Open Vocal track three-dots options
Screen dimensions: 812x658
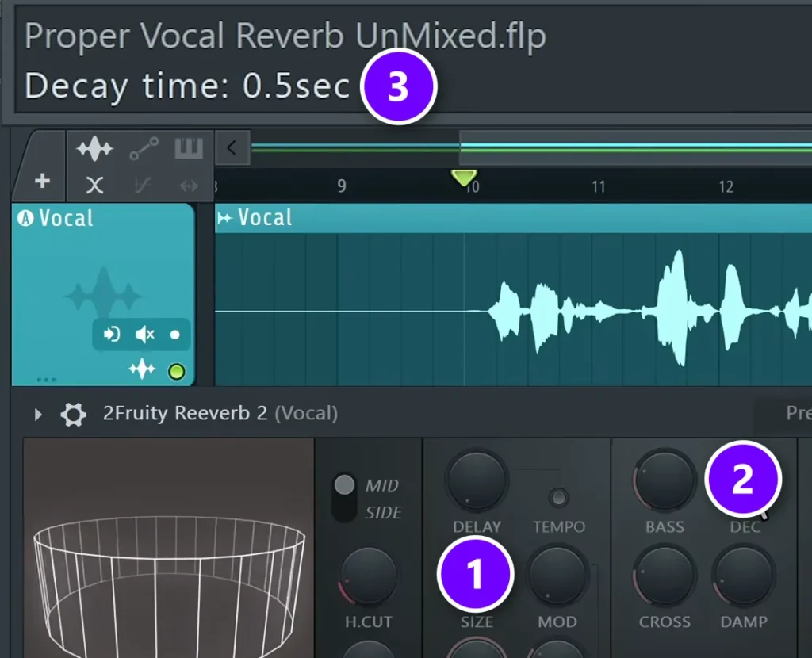coord(47,380)
